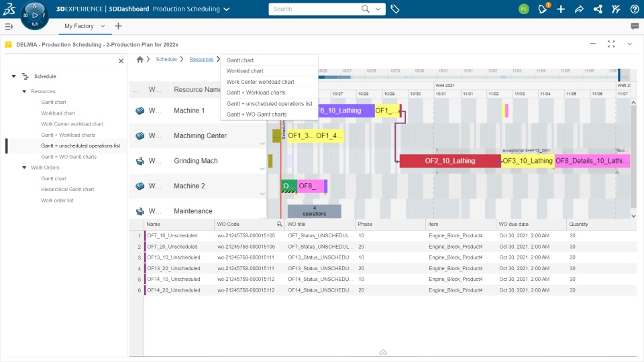The image size is (644, 362).
Task: Collapse the Work Orders tree node
Action: (24, 168)
